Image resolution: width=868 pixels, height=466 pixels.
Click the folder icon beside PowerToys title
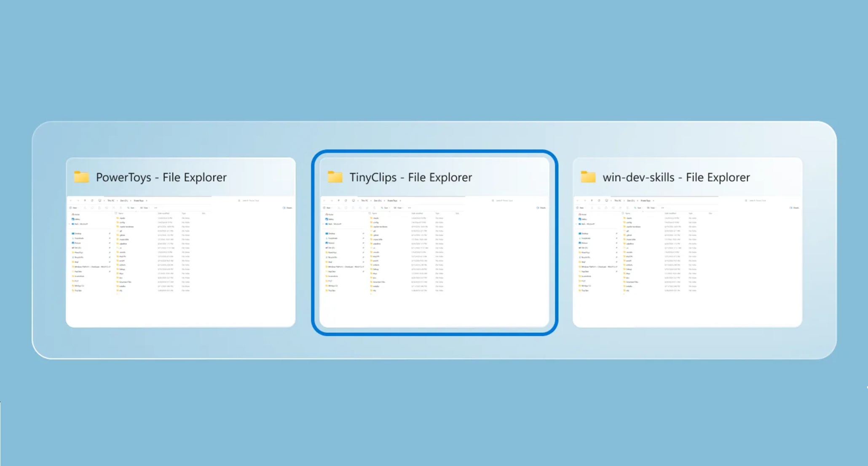[x=81, y=177]
